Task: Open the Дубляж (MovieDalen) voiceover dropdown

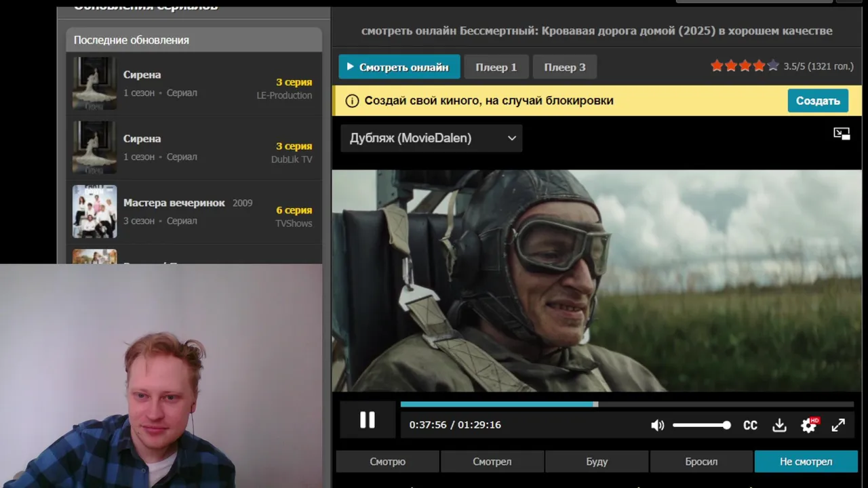Action: coord(431,138)
